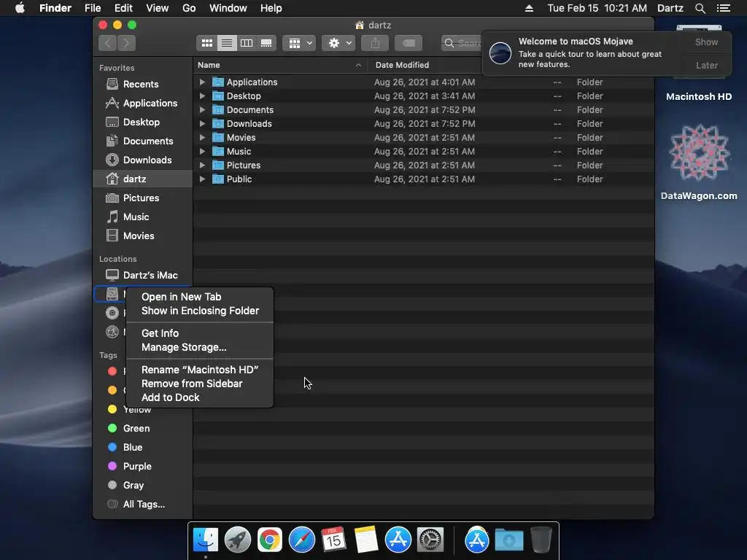Select Documents in the sidebar
This screenshot has height=560, width=747.
pos(142,141)
